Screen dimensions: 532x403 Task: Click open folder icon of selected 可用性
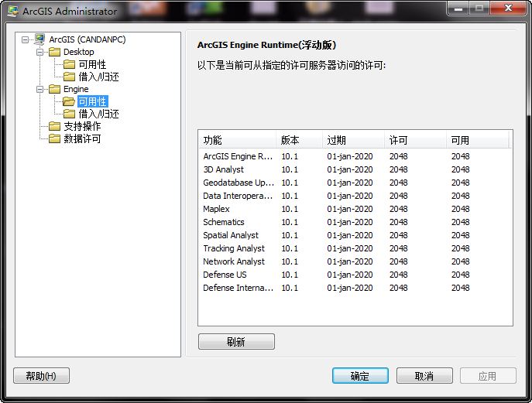69,101
